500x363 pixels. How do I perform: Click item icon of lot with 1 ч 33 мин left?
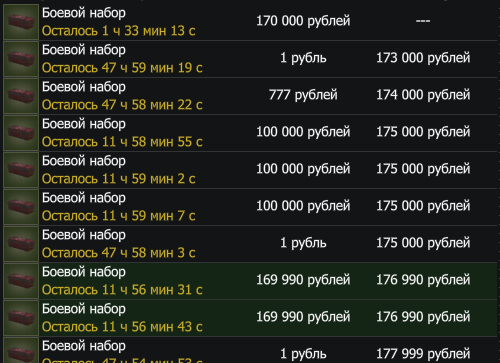coord(21,22)
